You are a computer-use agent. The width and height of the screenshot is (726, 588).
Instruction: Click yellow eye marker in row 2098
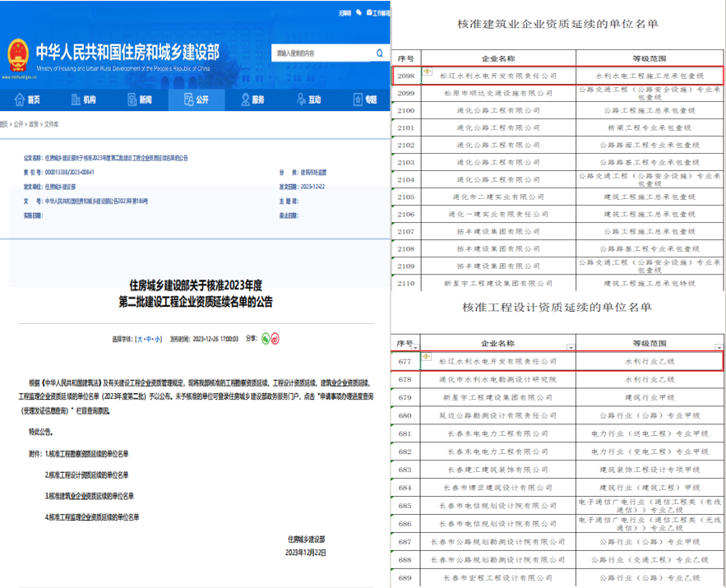tap(427, 72)
